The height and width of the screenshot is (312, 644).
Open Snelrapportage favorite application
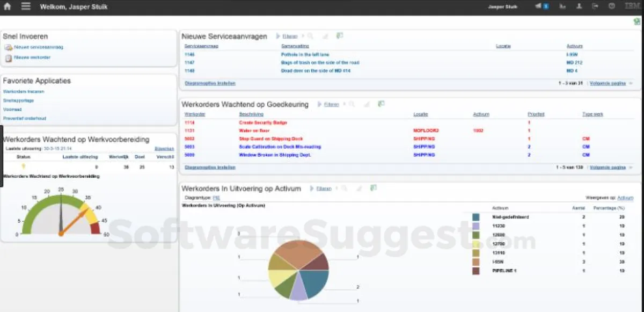[x=18, y=100]
